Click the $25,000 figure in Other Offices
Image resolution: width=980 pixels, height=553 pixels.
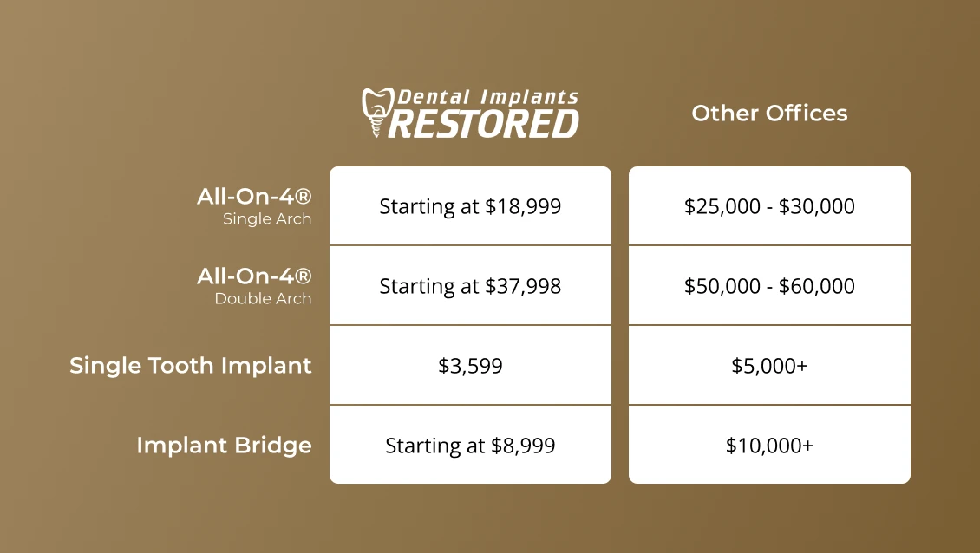tap(717, 206)
